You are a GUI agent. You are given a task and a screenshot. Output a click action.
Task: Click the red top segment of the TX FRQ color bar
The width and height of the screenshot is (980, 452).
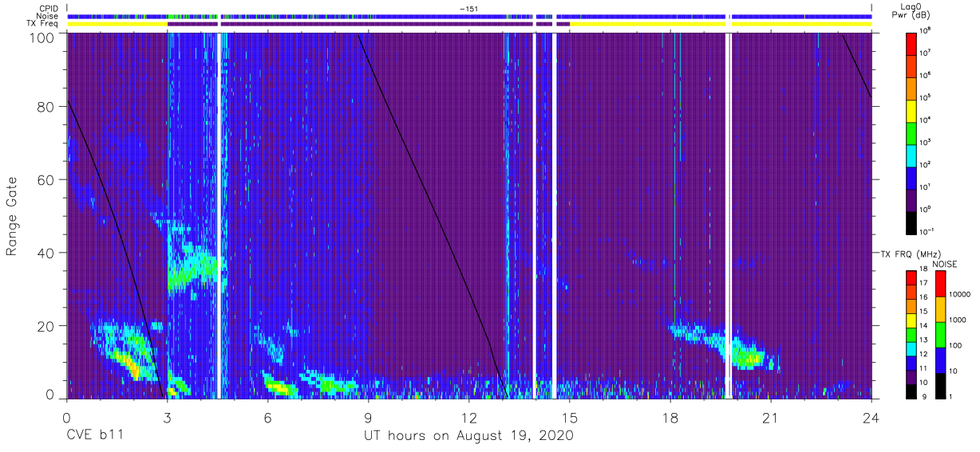[912, 278]
